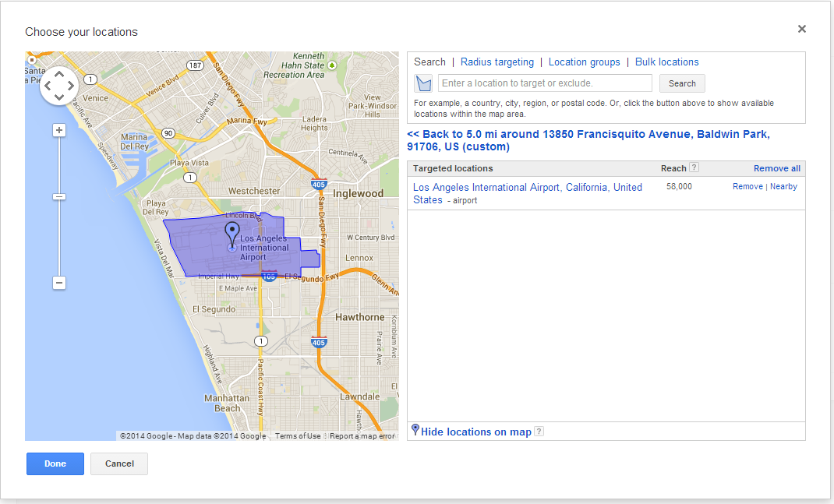The height and width of the screenshot is (504, 834).
Task: Click the map pan control wheel
Action: point(58,85)
